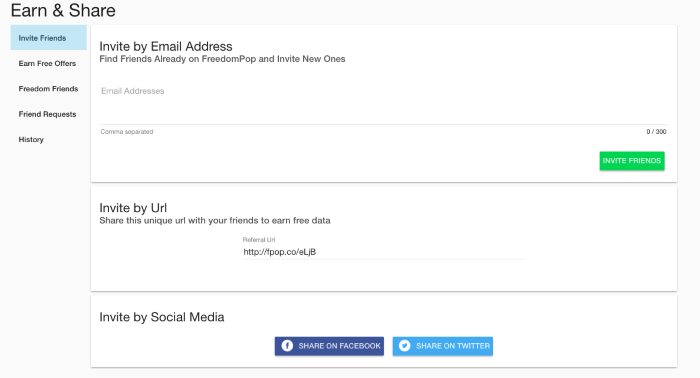Select the Referral Url text field
This screenshot has height=378, width=700.
[x=383, y=252]
